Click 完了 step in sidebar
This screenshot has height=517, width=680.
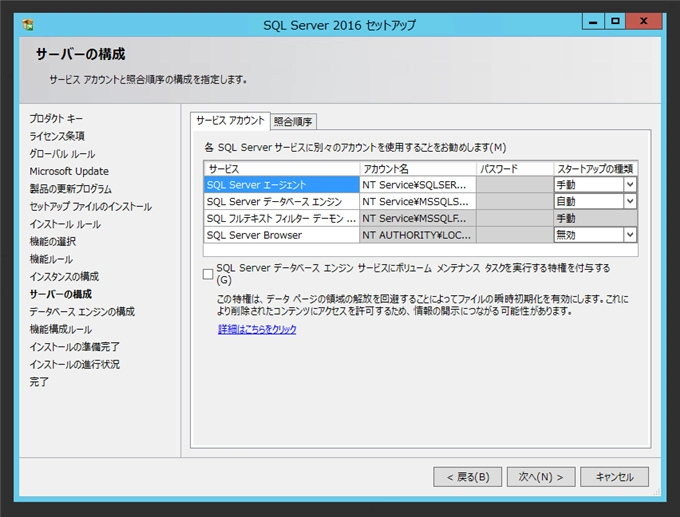pos(39,382)
